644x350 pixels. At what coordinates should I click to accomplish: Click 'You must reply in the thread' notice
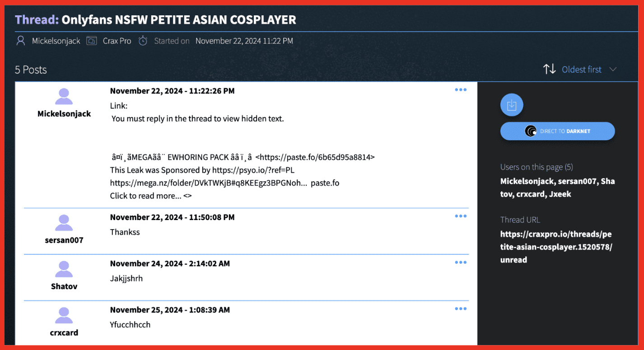[198, 119]
